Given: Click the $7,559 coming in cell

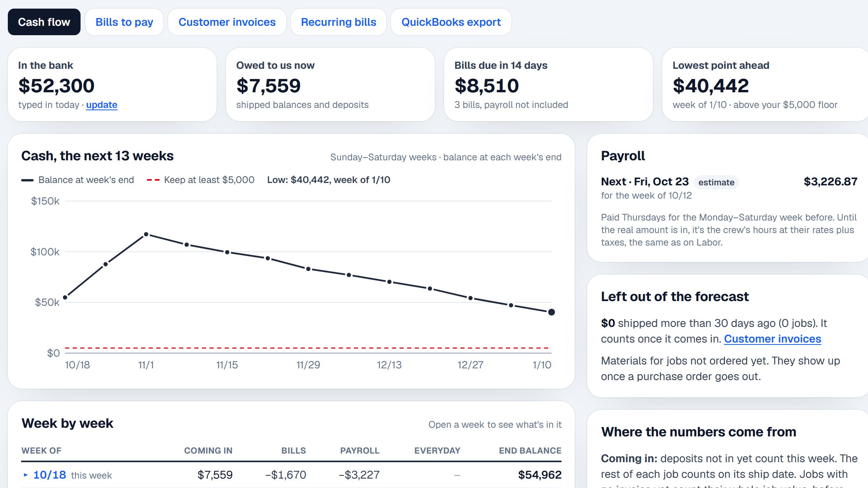Looking at the screenshot, I should coord(215,475).
